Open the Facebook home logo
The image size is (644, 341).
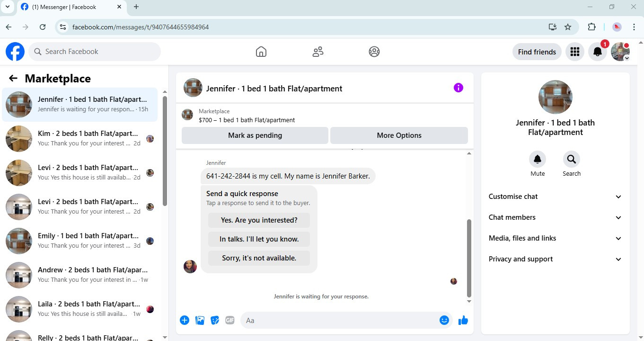click(x=15, y=52)
